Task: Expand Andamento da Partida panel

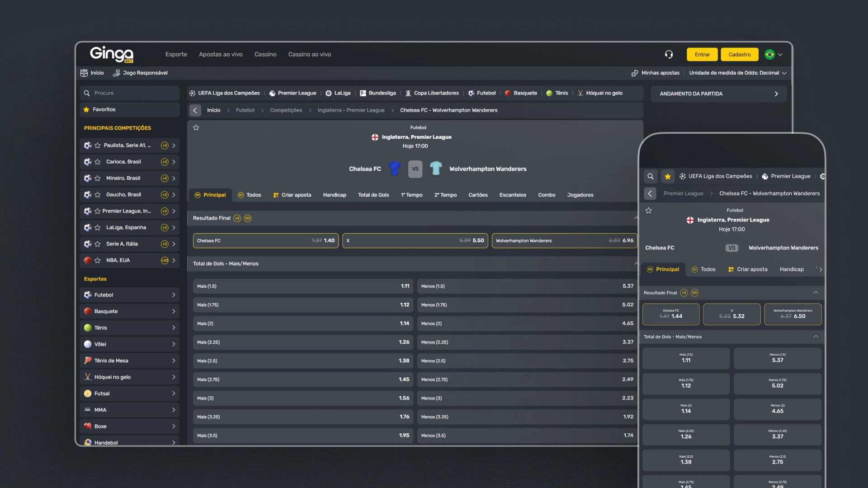Action: click(719, 94)
